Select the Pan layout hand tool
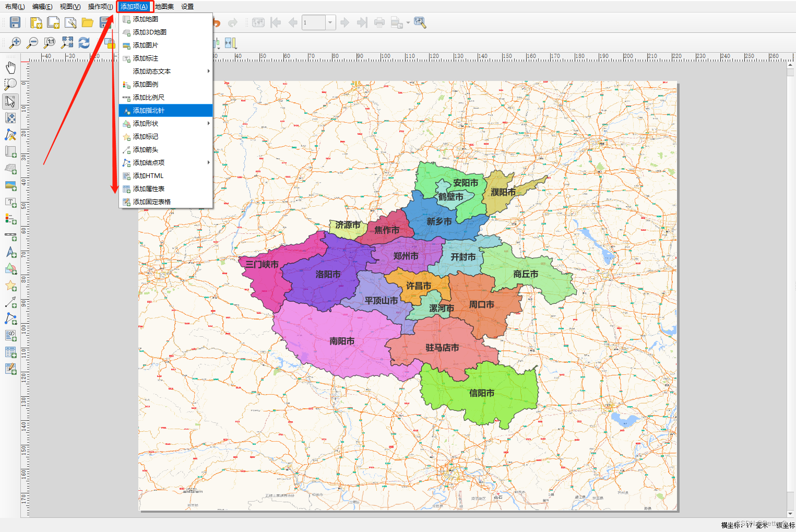This screenshot has width=796, height=532. point(10,67)
